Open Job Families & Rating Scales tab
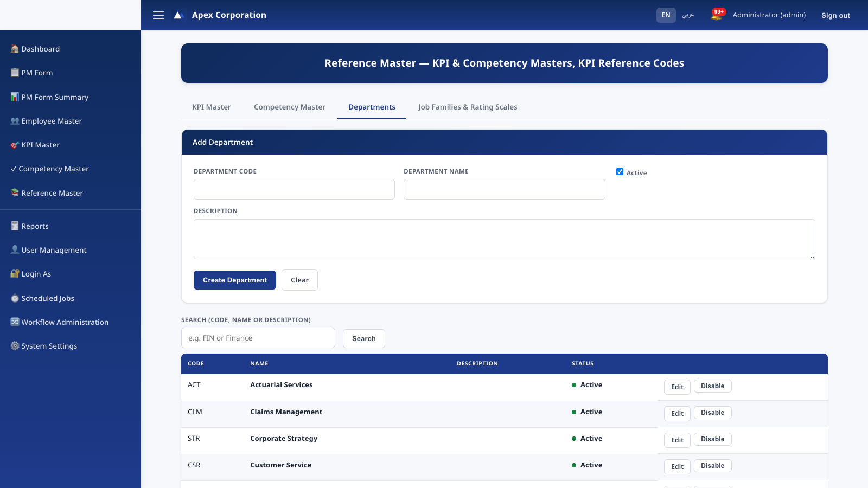 468,107
